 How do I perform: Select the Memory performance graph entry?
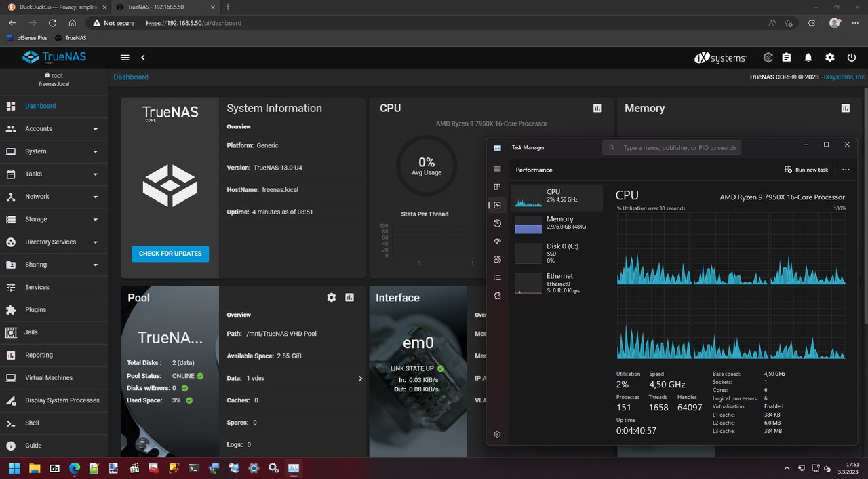(556, 225)
